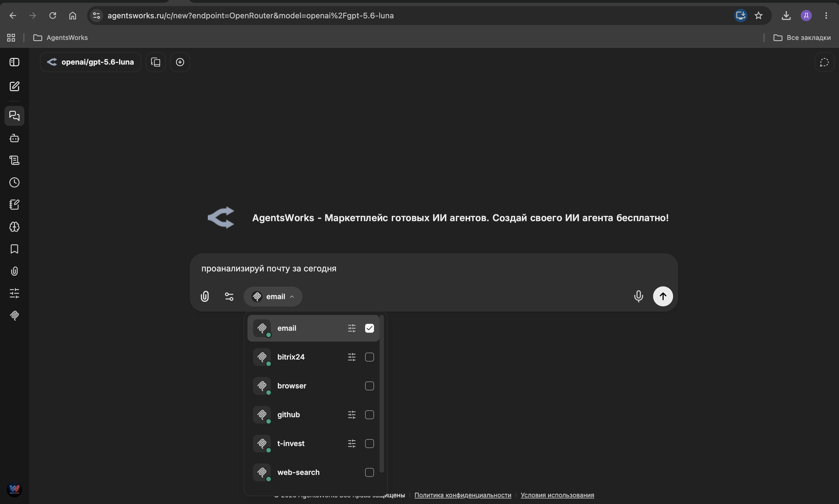
Task: Enable the web-search server checkbox
Action: click(369, 472)
